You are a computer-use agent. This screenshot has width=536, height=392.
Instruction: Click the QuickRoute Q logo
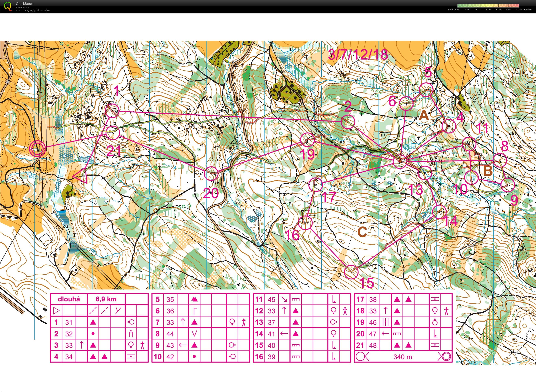coord(8,6)
